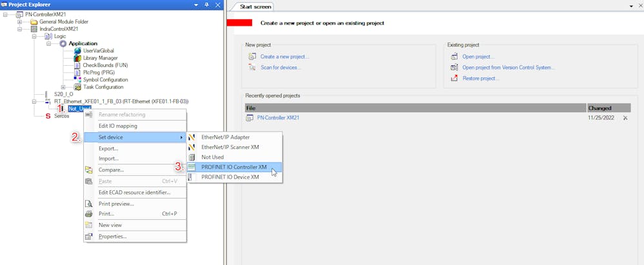Viewport: 644px width, 265px height.
Task: Click the EtherNet/IP Scanner XM icon
Action: click(x=192, y=147)
